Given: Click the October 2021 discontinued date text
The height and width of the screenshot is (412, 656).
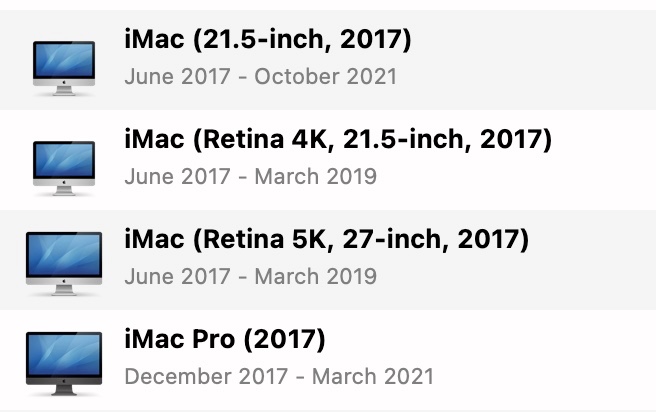Looking at the screenshot, I should click(326, 76).
